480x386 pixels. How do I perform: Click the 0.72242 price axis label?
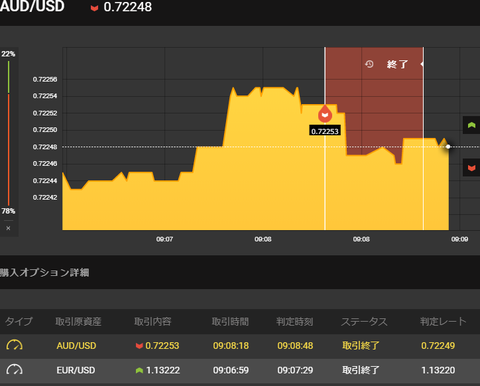45,198
